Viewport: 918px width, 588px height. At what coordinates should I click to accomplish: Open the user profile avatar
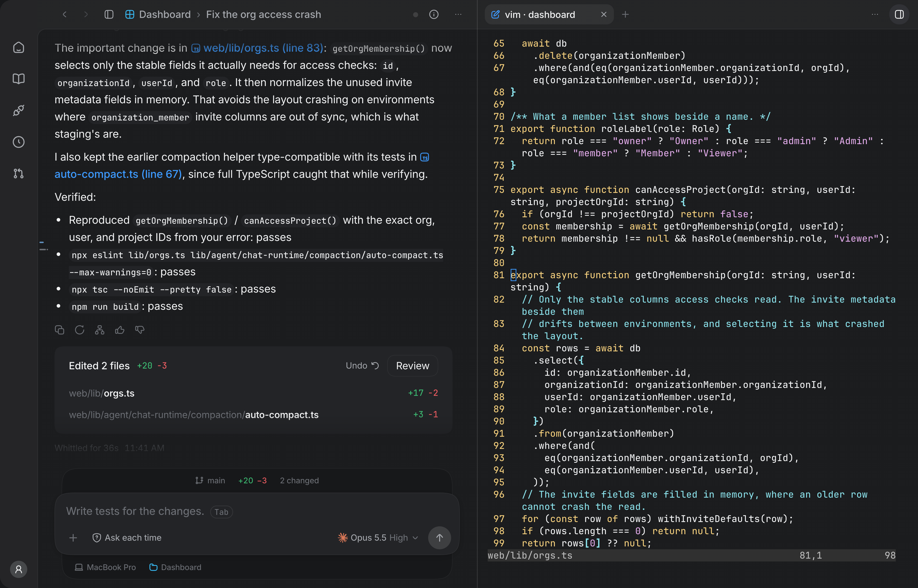click(x=19, y=569)
